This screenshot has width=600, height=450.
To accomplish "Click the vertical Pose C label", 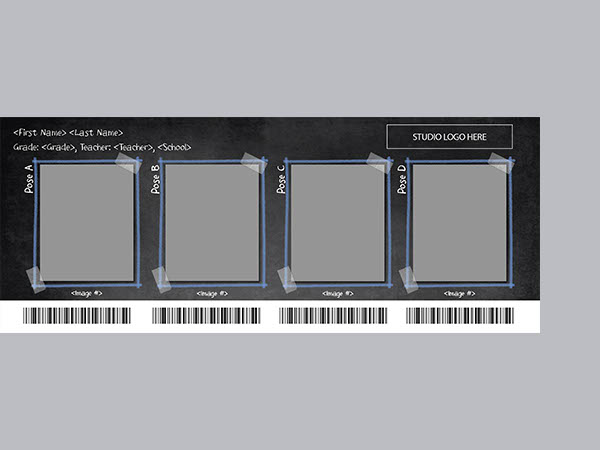I will 279,179.
